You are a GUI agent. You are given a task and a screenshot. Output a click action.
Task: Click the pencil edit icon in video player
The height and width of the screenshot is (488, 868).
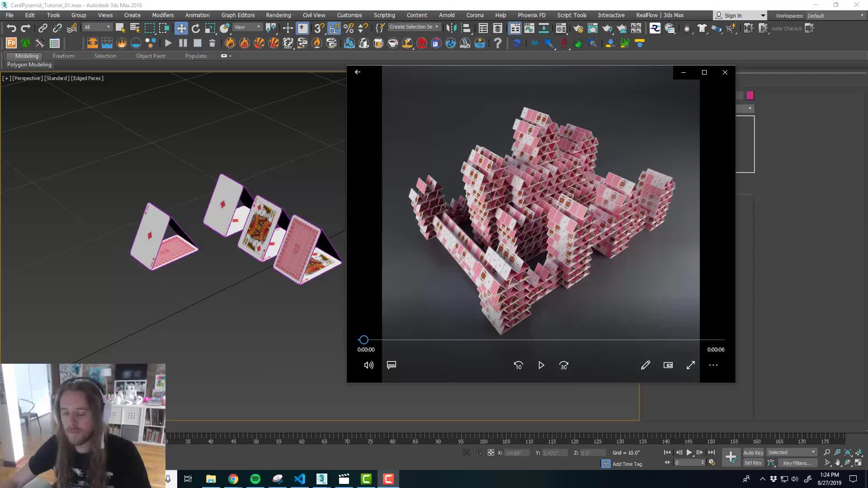(645, 365)
